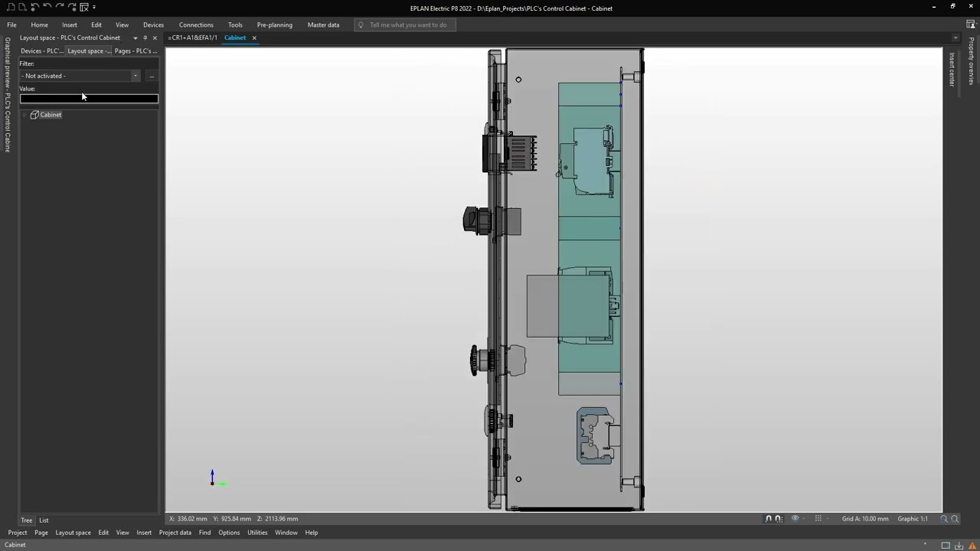The width and height of the screenshot is (980, 551).
Task: Click the download arrow icon in the bottom bar
Action: 959,546
